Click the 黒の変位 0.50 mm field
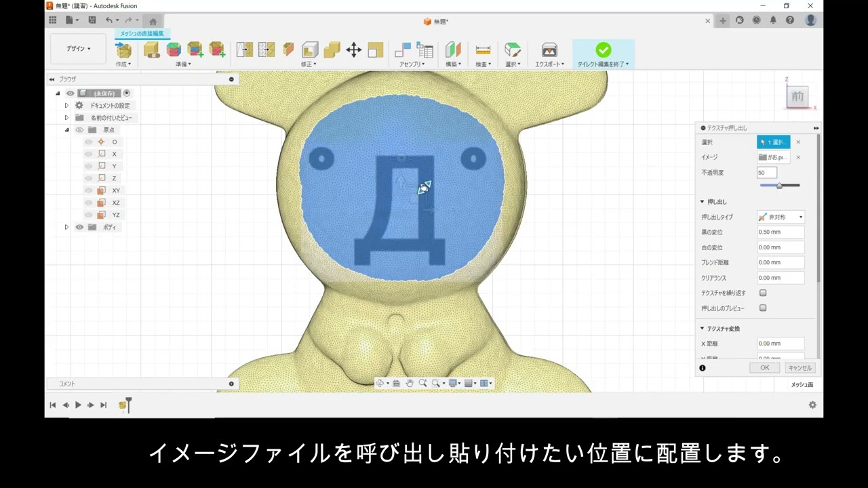The width and height of the screenshot is (868, 488). pyautogui.click(x=781, y=232)
